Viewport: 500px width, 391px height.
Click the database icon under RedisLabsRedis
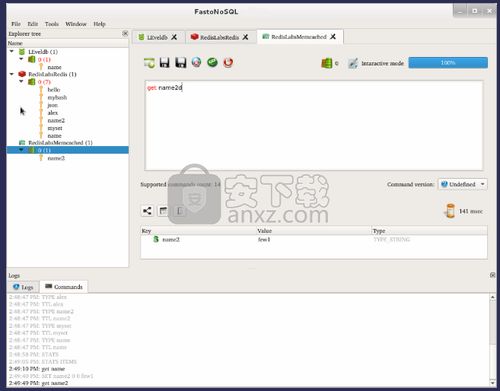[32, 82]
